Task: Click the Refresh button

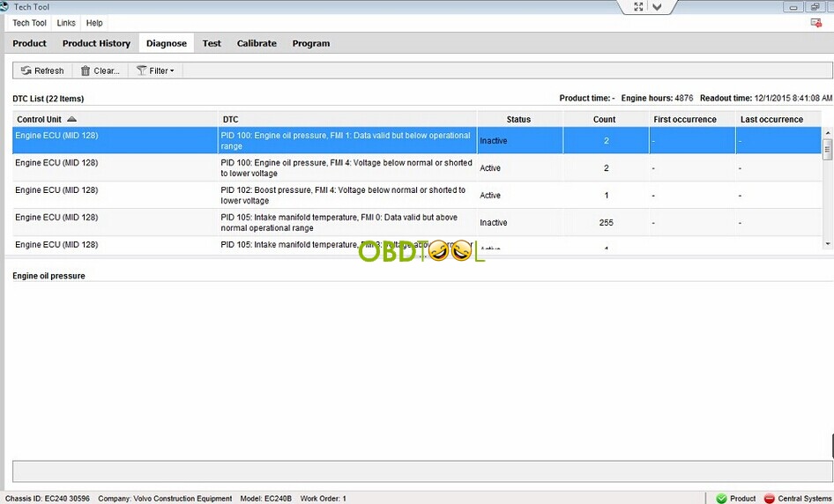Action: point(42,70)
